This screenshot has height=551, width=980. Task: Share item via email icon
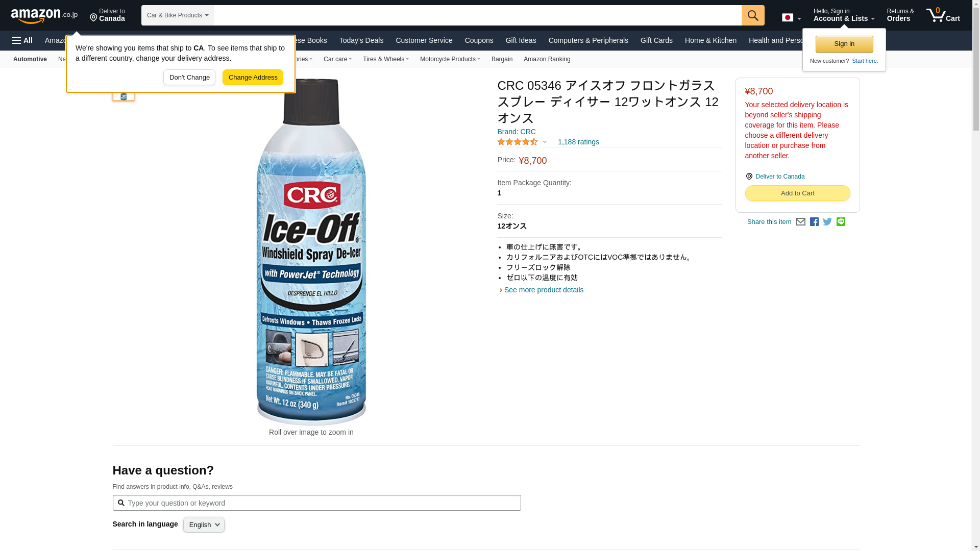800,222
